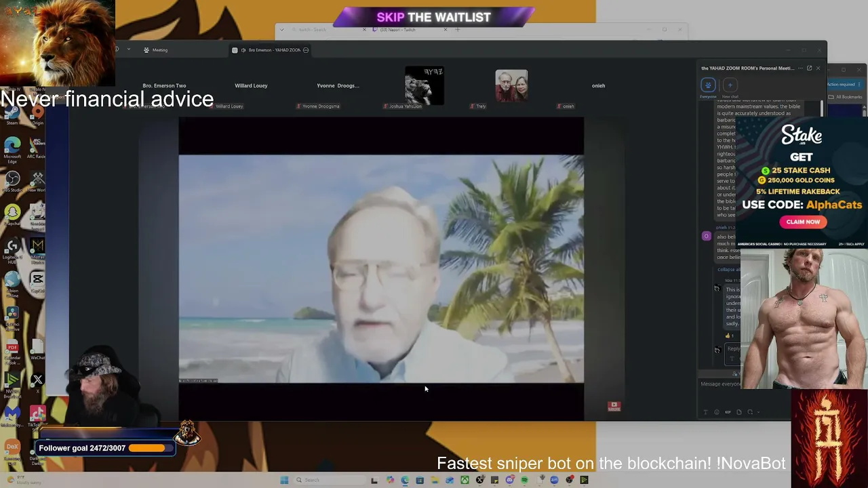
Task: Click the Follower goal progress bar
Action: pos(150,448)
